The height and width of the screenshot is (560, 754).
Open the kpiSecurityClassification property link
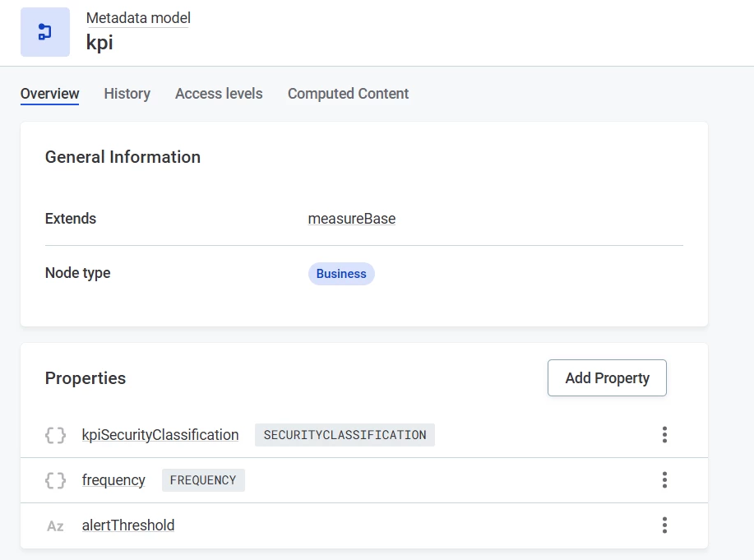click(x=160, y=435)
